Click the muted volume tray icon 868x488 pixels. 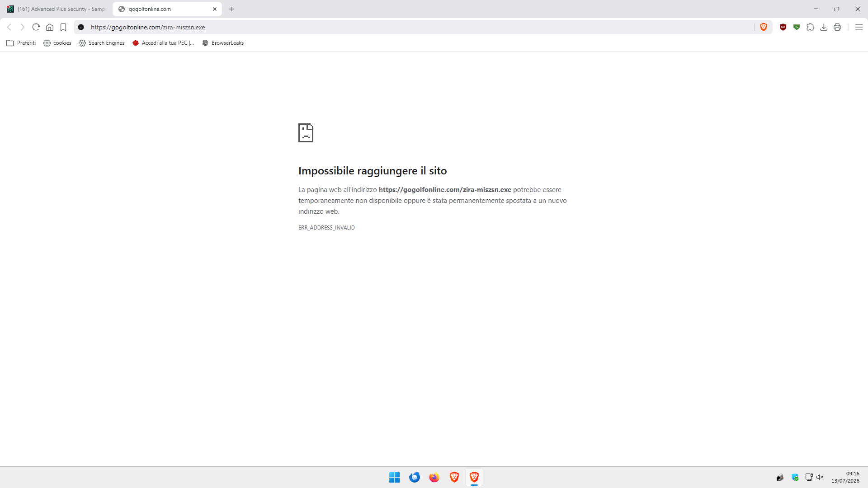[820, 477]
